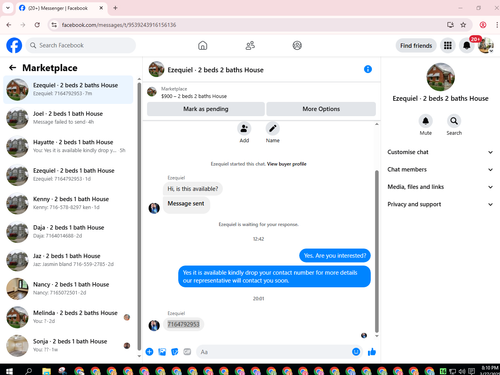Click Find friends button
The height and width of the screenshot is (375, 500).
(416, 45)
